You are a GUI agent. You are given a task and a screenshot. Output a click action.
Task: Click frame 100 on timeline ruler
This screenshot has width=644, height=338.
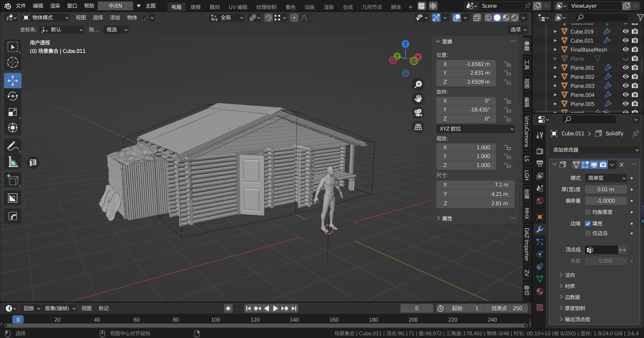(215, 320)
